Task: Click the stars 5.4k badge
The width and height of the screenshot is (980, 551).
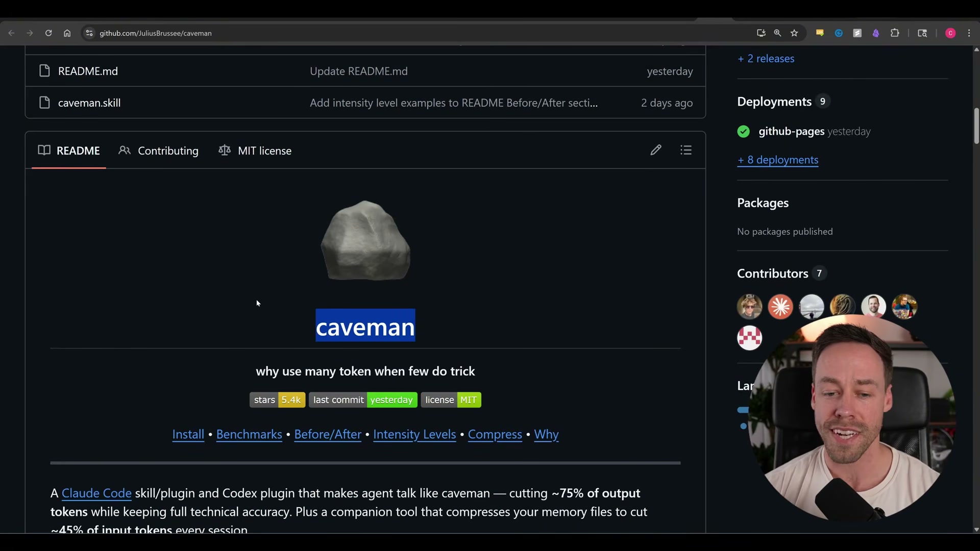Action: coord(278,400)
